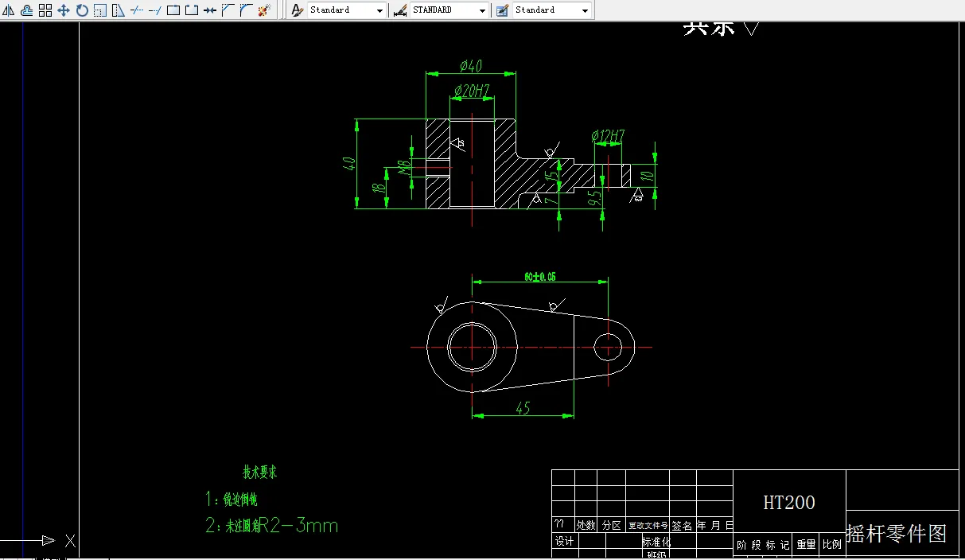965x560 pixels.
Task: Click the 分区 title block cell
Action: coord(611,526)
